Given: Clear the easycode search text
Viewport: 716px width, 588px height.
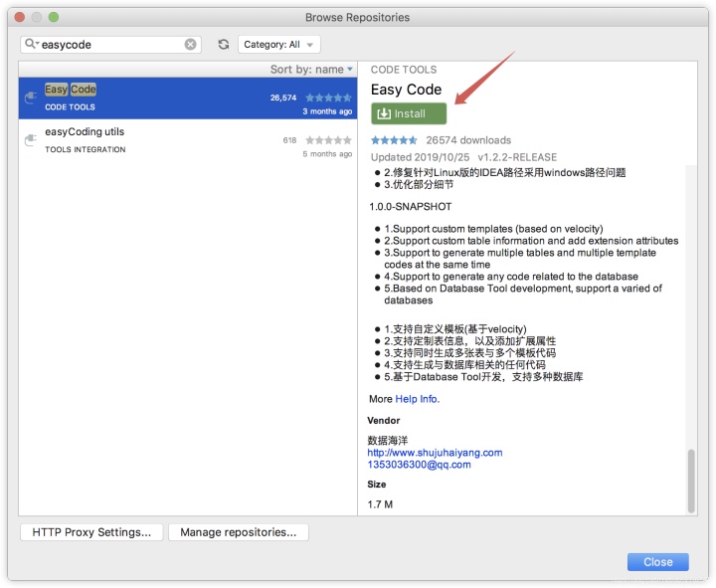Looking at the screenshot, I should 190,45.
